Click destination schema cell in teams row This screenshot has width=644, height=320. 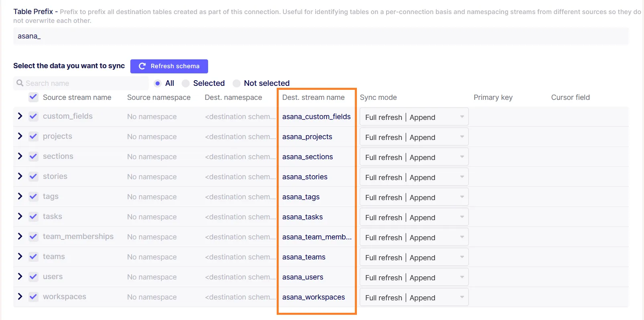pos(240,257)
